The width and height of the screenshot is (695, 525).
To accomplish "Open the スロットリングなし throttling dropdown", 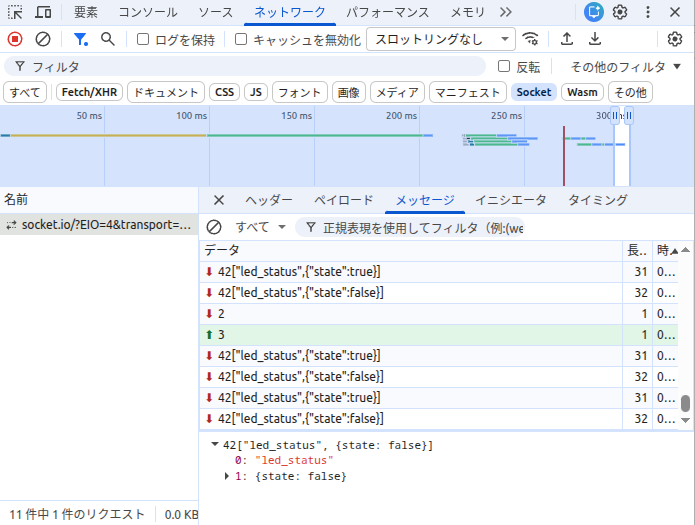I will (x=441, y=39).
